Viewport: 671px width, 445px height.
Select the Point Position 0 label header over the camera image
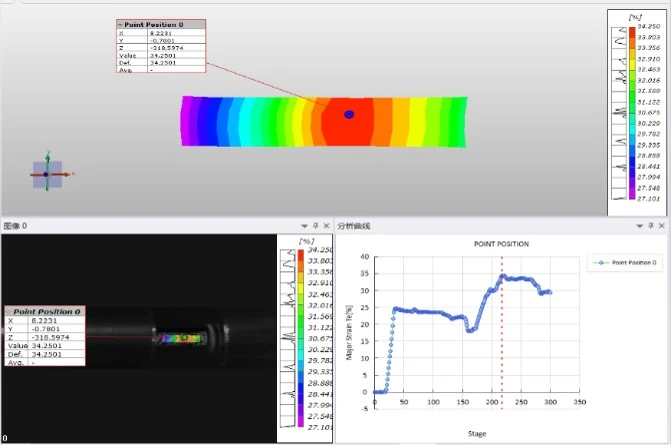(45, 311)
